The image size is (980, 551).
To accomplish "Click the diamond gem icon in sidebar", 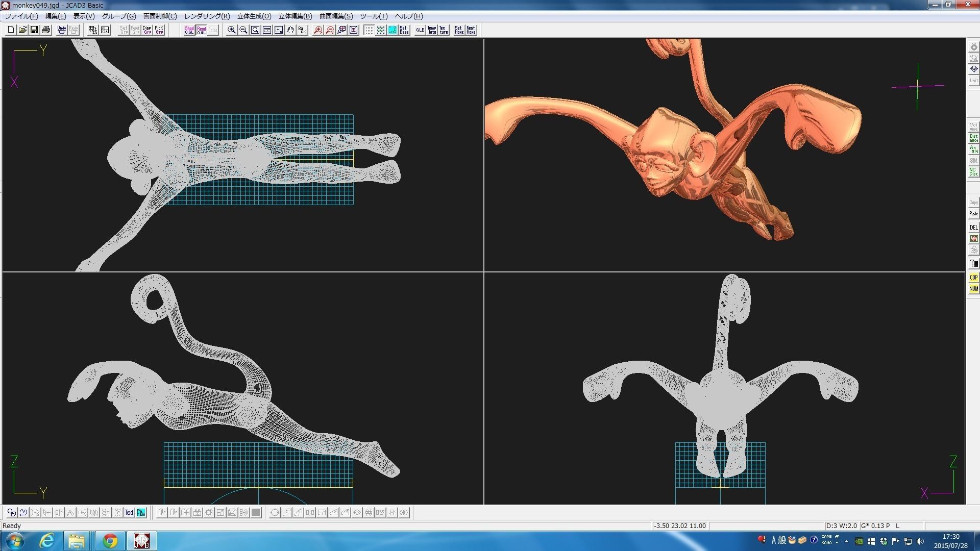I will (x=973, y=69).
